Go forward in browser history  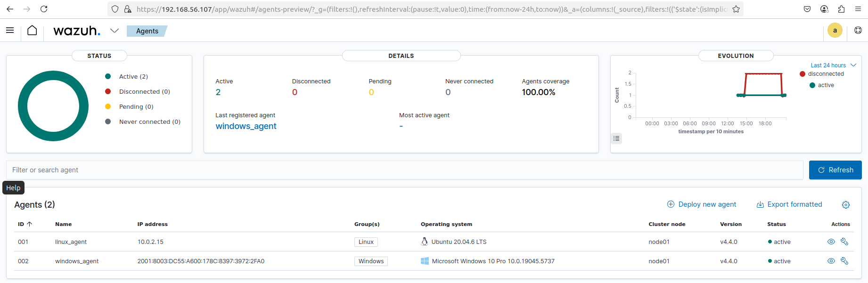click(27, 9)
